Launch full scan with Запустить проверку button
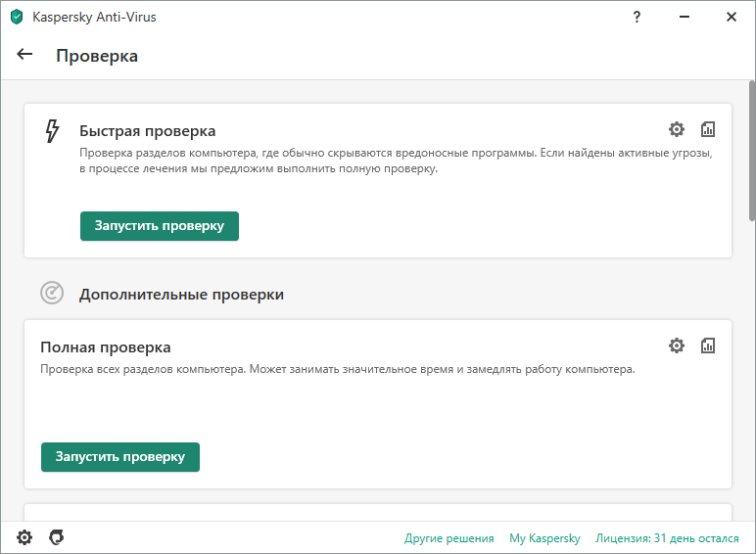Screen dimensions: 756x554 pos(120,457)
